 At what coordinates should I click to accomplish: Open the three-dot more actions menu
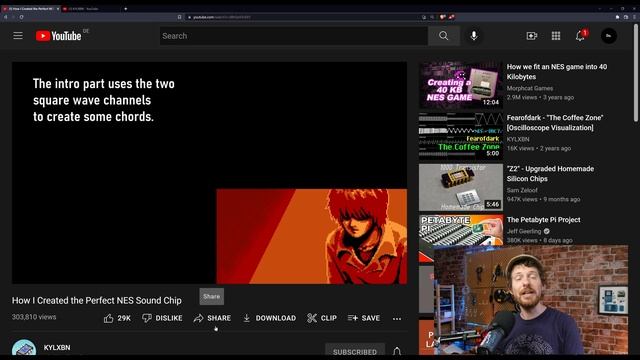[x=397, y=318]
